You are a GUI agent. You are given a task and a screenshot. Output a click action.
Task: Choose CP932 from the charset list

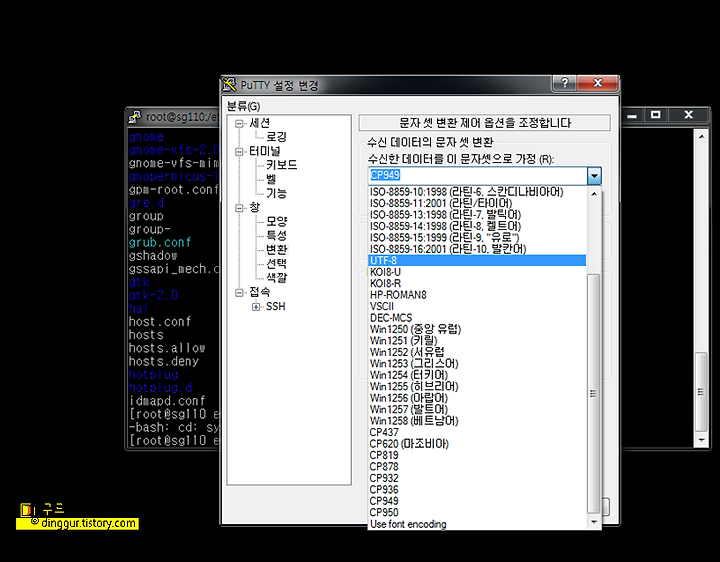coord(477,478)
